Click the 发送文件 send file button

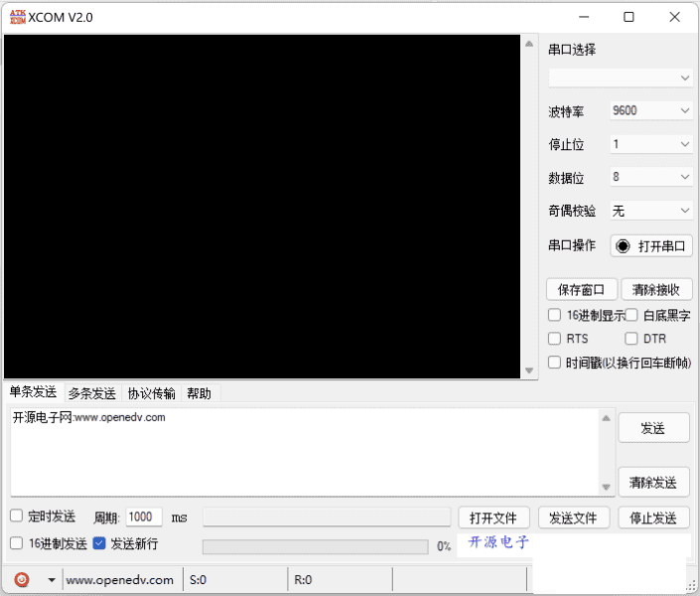[574, 518]
